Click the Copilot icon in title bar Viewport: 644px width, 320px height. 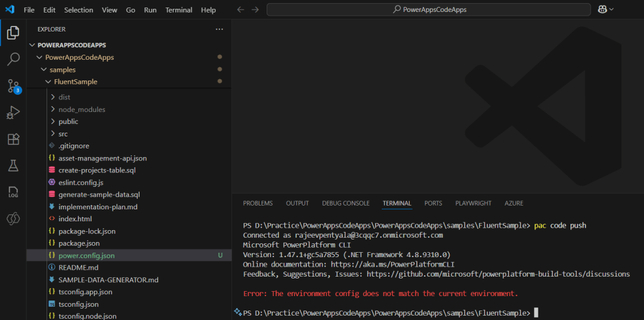604,9
